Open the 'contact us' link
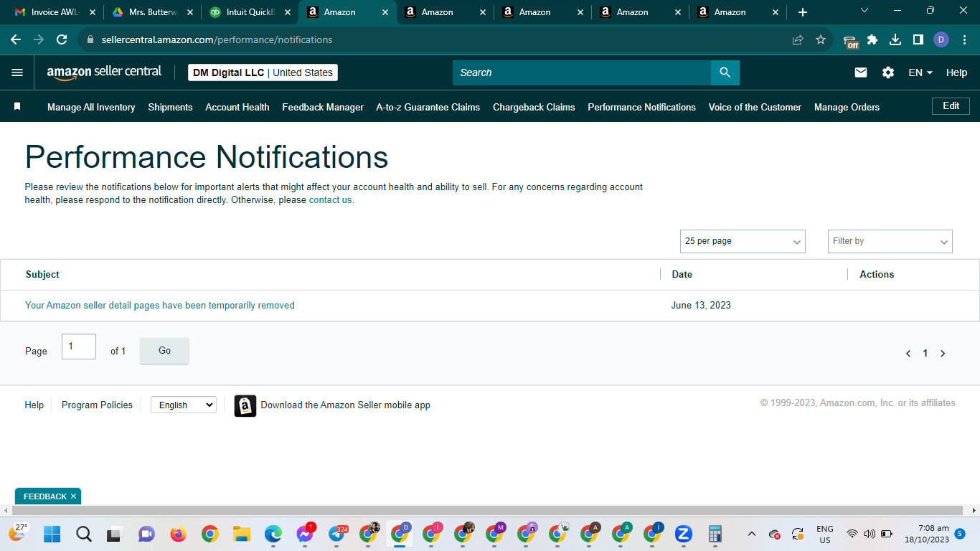This screenshot has height=551, width=980. [x=330, y=200]
